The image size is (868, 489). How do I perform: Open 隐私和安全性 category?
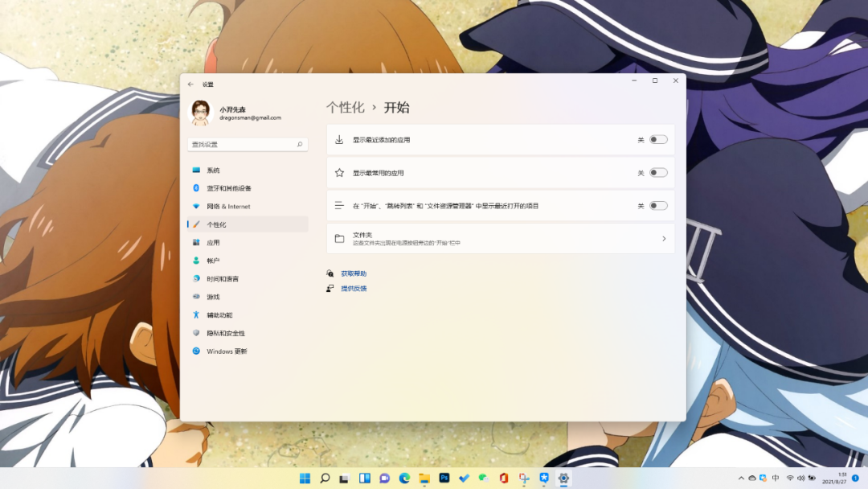[x=248, y=333]
